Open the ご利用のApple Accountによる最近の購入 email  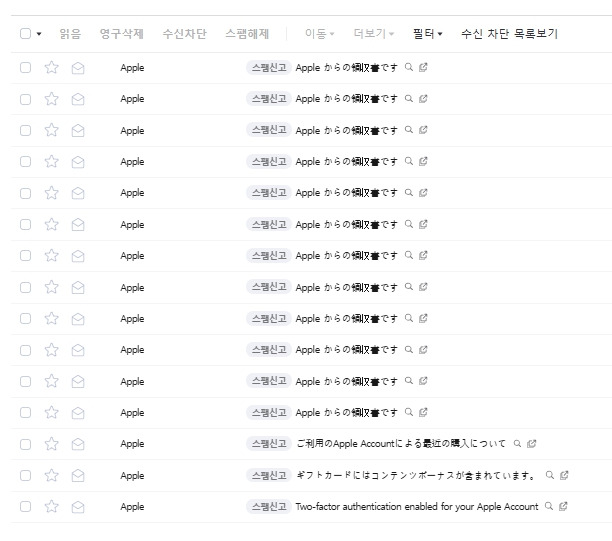point(400,444)
